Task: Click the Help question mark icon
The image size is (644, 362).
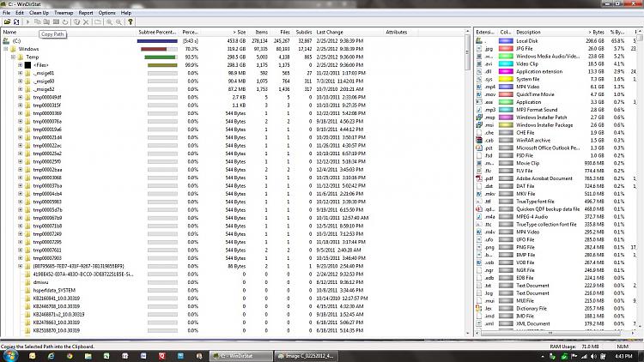Action: click(x=131, y=21)
